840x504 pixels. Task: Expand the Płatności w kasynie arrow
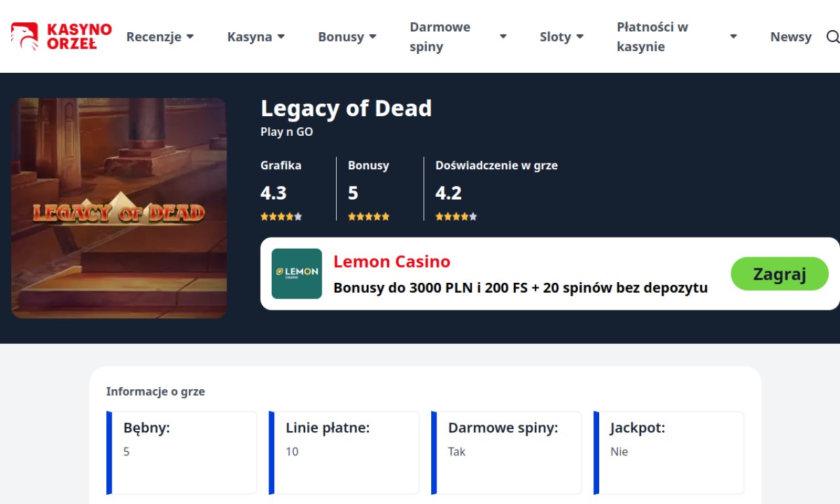[x=734, y=37]
